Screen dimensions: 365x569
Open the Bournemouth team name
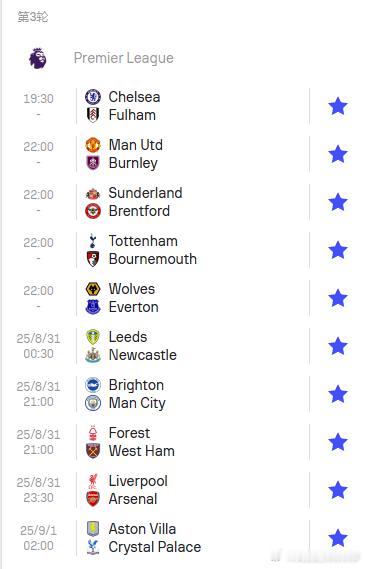pyautogui.click(x=153, y=259)
